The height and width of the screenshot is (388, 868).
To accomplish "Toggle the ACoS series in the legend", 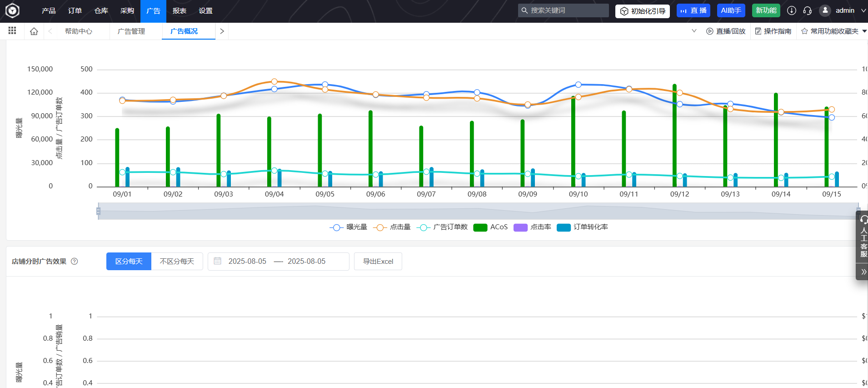I will point(490,227).
